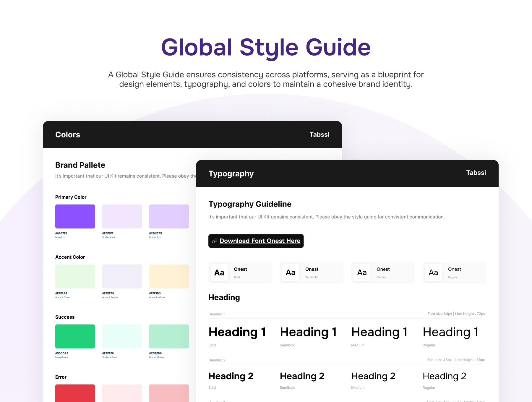The image size is (532, 402).
Task: Choose the Surface Green #F2FFF8 swatch
Action: pyautogui.click(x=122, y=336)
